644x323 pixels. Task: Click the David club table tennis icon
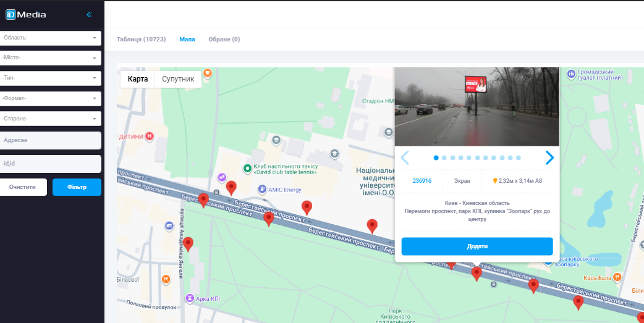(x=247, y=168)
